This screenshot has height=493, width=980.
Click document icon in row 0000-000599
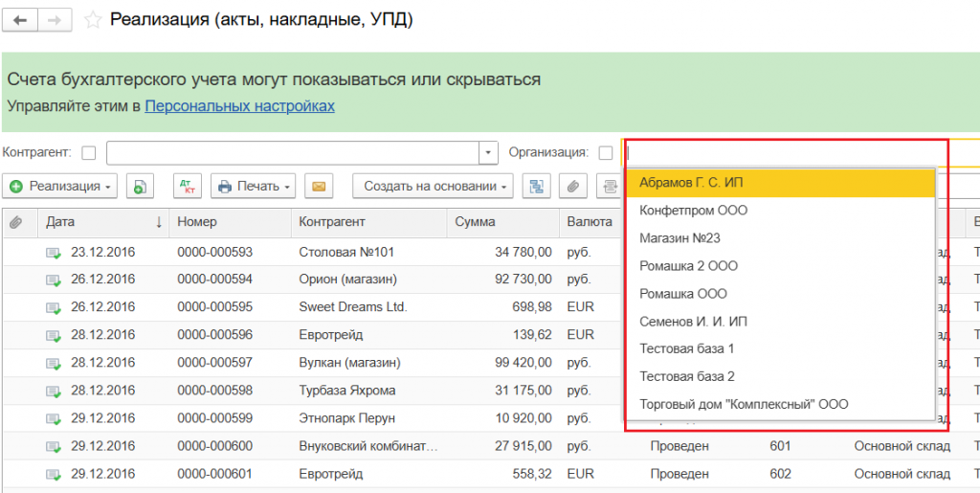point(54,418)
